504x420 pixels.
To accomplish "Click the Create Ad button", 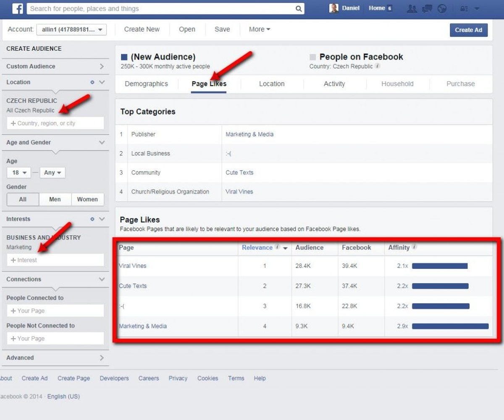I will point(469,30).
